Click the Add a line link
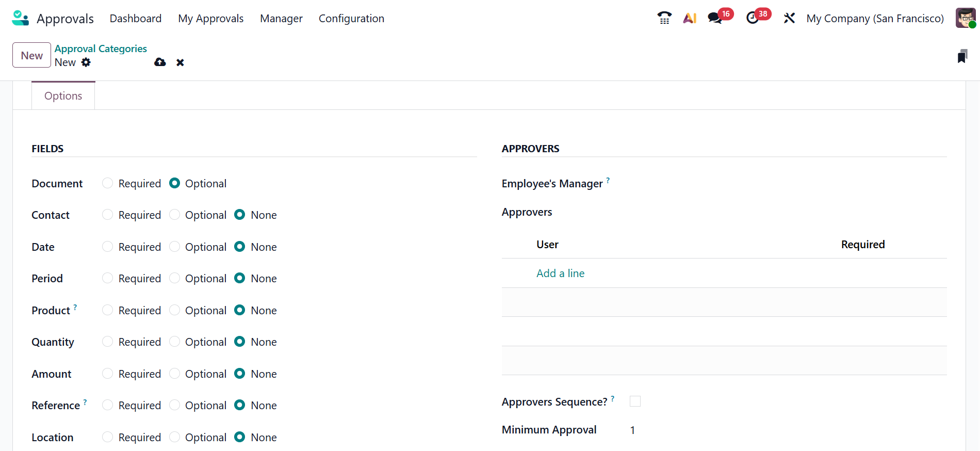This screenshot has height=451, width=980. point(560,273)
